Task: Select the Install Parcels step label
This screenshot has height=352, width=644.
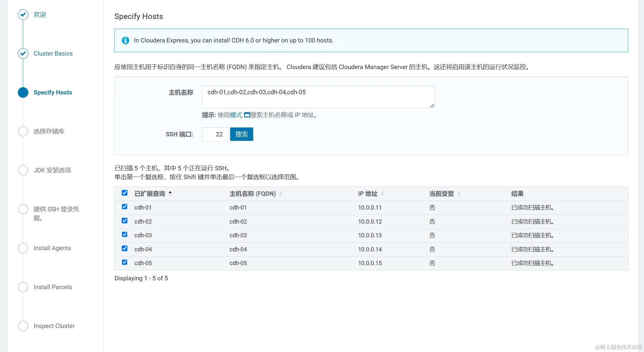Action: point(53,287)
